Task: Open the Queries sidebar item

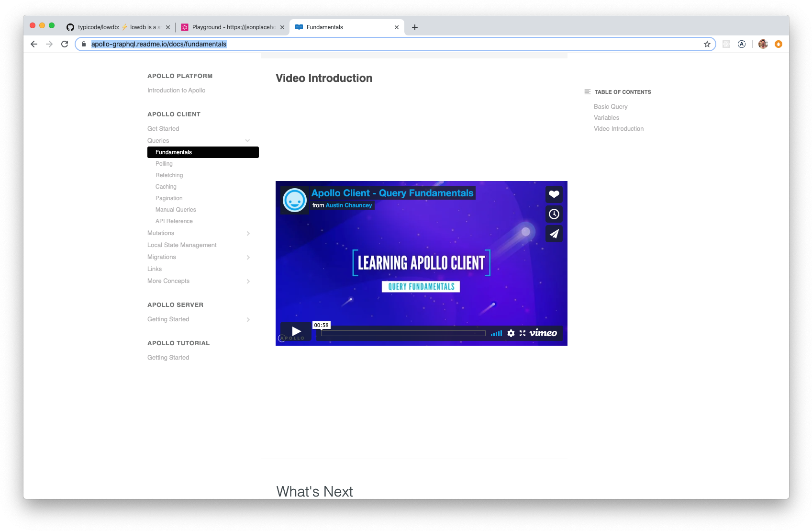Action: click(x=158, y=141)
